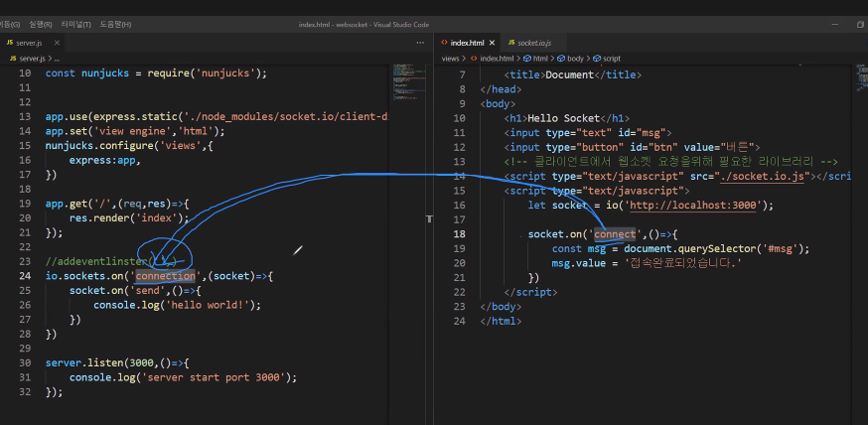
Task: Click app.set('view engine','html') line
Action: tap(135, 132)
